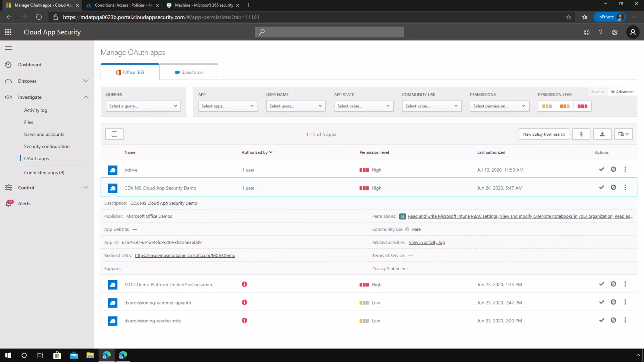Open the App State select value dropdown

click(363, 106)
